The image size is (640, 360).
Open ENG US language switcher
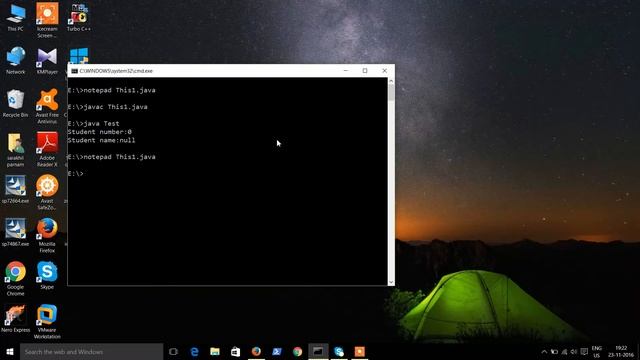pos(597,351)
